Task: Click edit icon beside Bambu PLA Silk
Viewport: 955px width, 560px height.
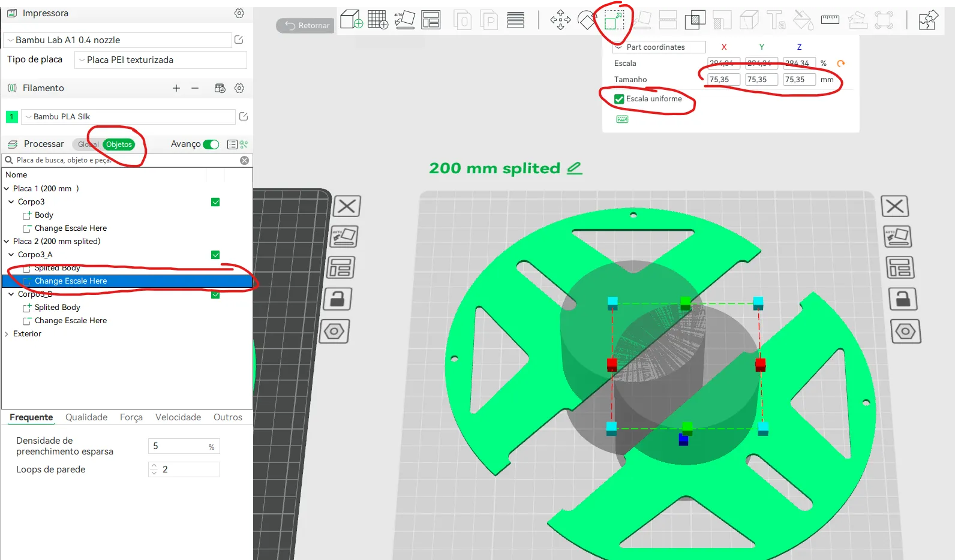Action: coord(244,116)
